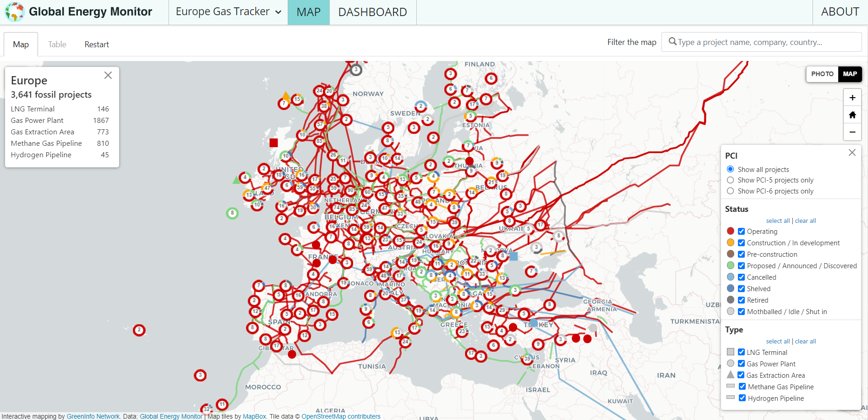868x420 pixels.
Task: Open the Europe Gas Tracker dropdown
Action: (x=228, y=12)
